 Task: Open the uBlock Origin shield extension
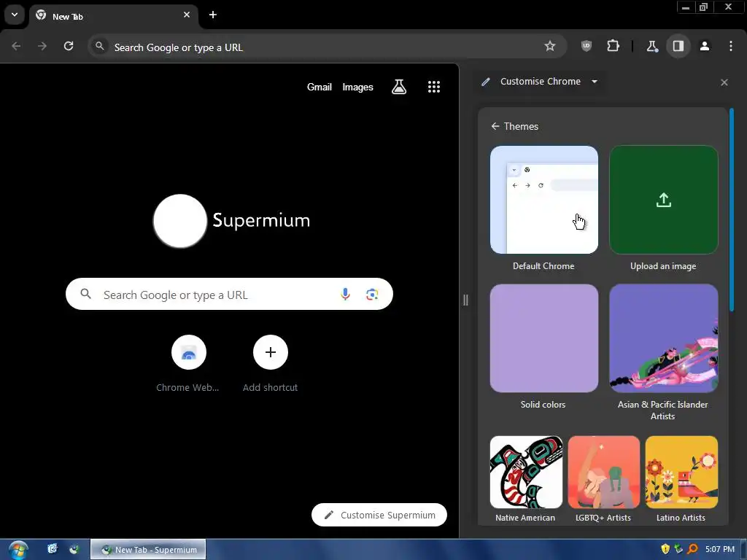point(587,46)
